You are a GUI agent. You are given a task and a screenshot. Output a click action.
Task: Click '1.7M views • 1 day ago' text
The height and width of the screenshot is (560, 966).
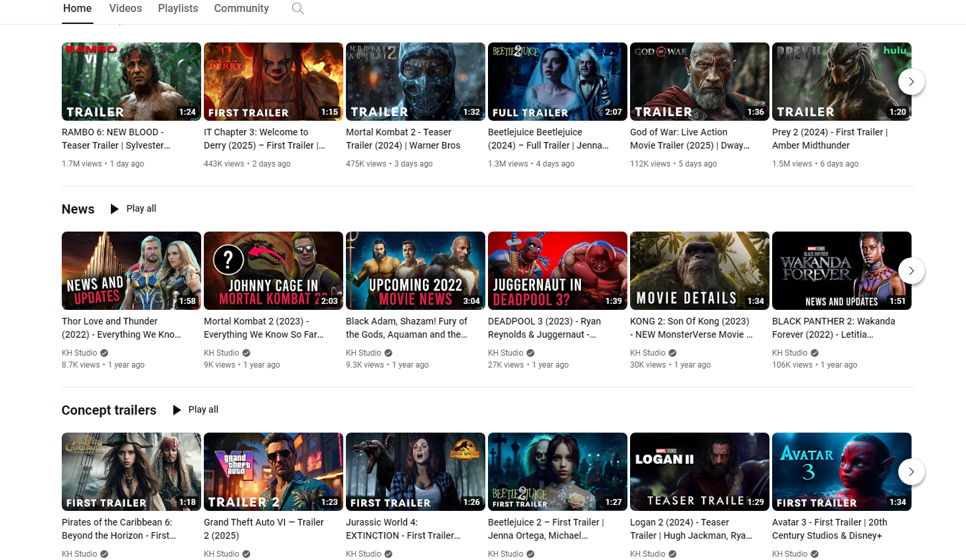click(x=103, y=164)
